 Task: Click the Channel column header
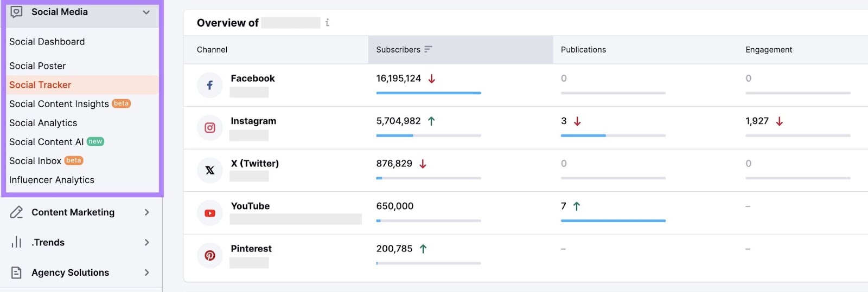[212, 50]
